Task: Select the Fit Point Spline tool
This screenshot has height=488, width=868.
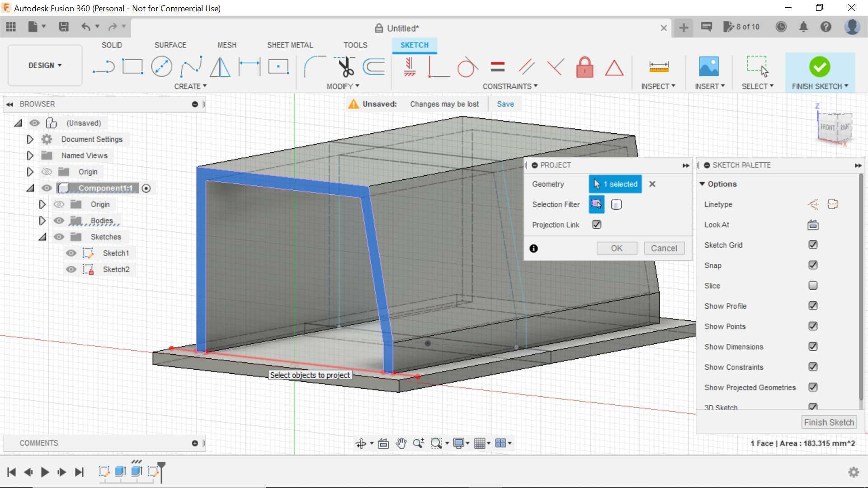Action: click(x=191, y=66)
